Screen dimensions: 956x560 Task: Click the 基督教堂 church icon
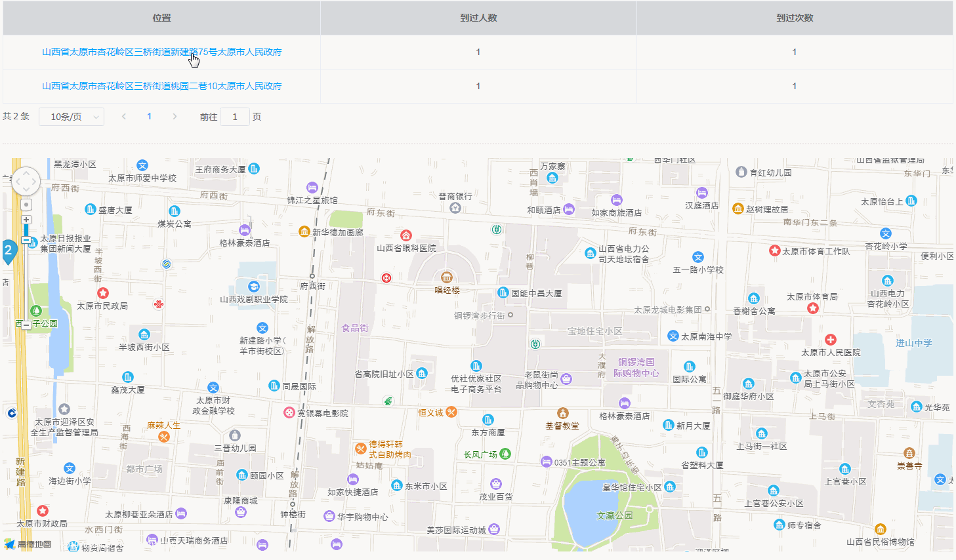coord(563,414)
